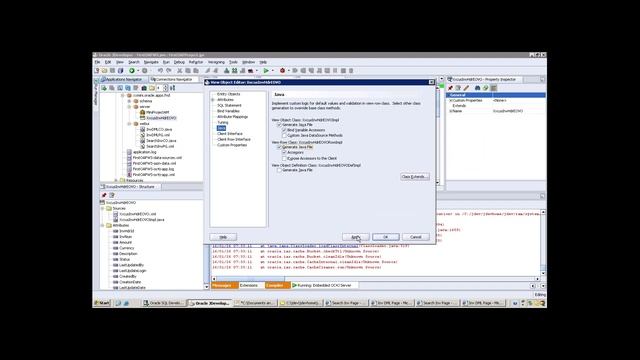This screenshot has height=360, width=640.
Task: Open the Run button dropdown arrow
Action: pos(272,71)
